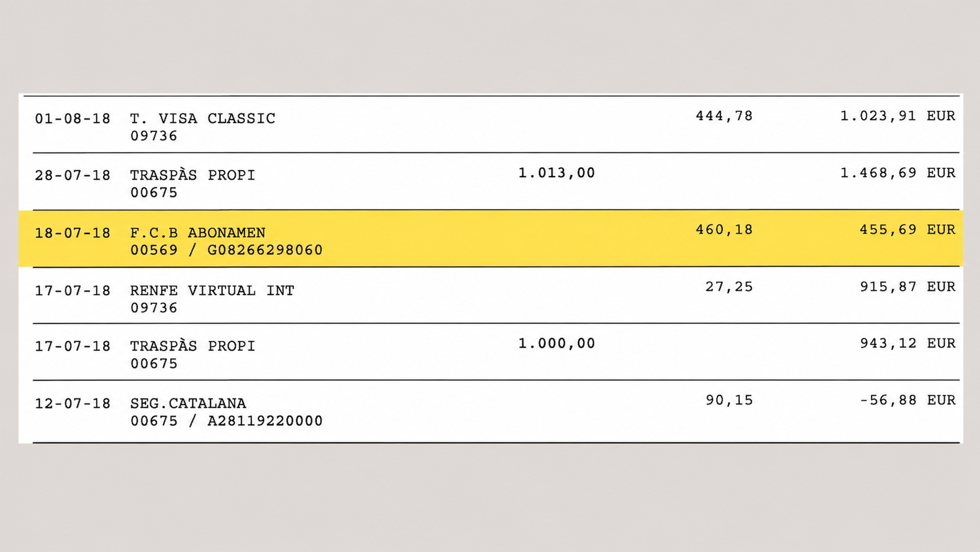The height and width of the screenshot is (552, 980).
Task: Click the 1.013,00 credit amount
Action: tap(556, 173)
